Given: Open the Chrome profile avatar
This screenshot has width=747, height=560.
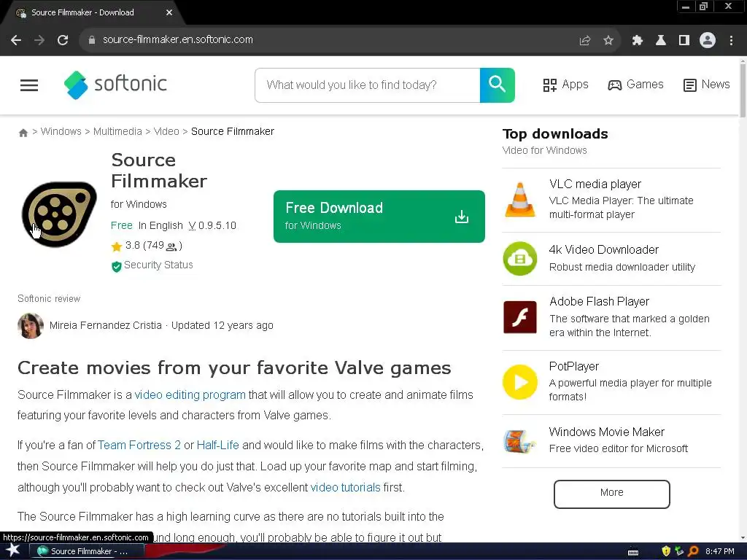Looking at the screenshot, I should 708,41.
